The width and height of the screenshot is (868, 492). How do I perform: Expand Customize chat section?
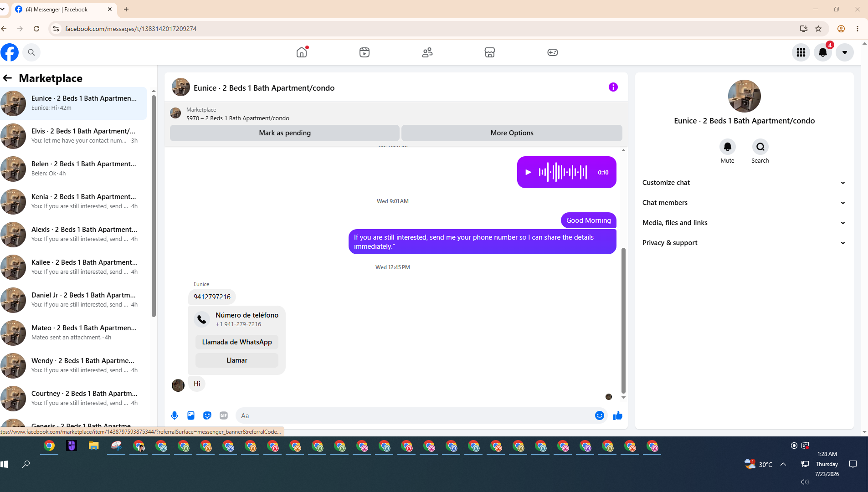click(745, 183)
